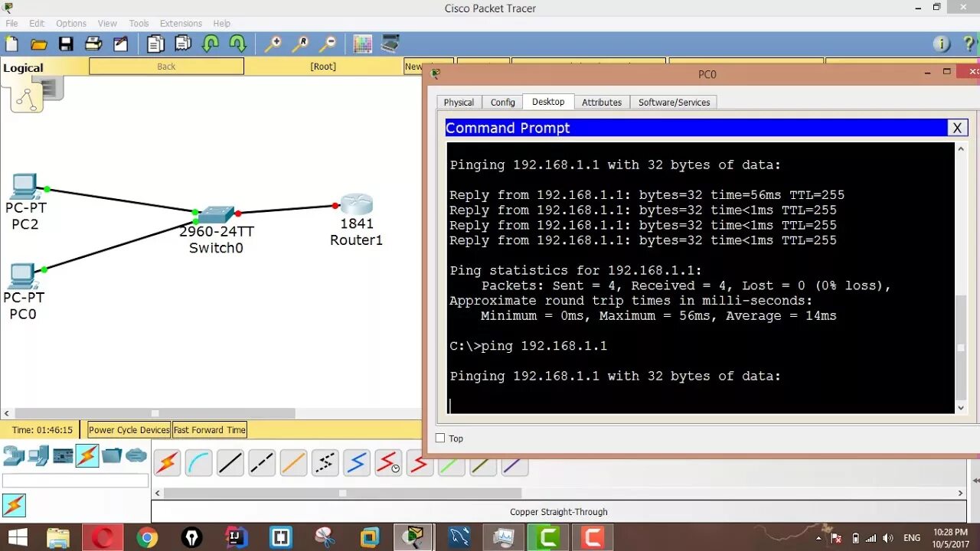Select the Components category icon
The width and height of the screenshot is (980, 551).
pos(63,455)
